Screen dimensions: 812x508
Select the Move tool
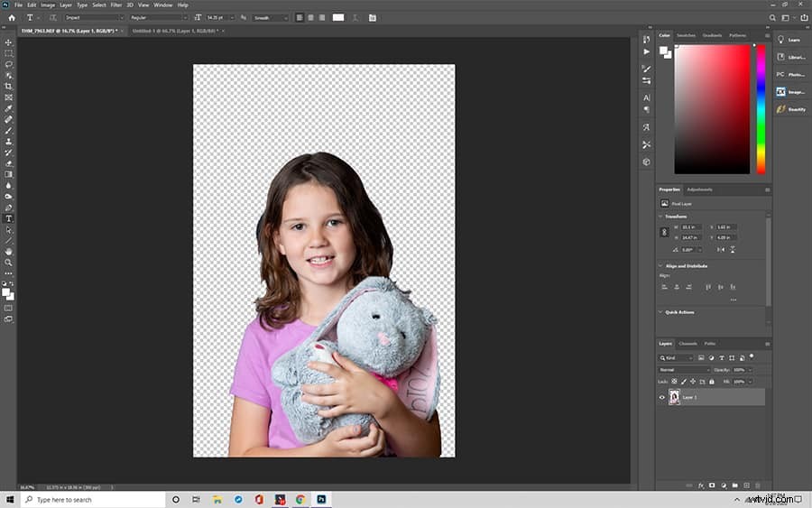(8, 42)
